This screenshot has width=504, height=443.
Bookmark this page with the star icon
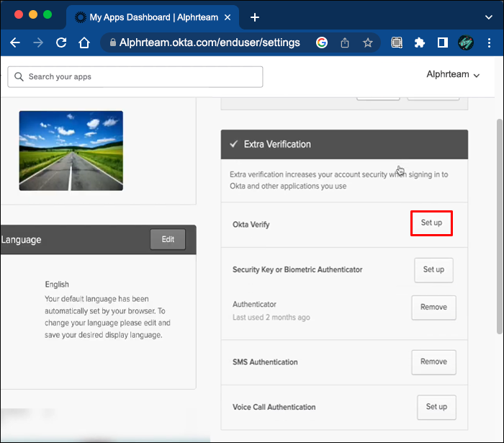[368, 43]
